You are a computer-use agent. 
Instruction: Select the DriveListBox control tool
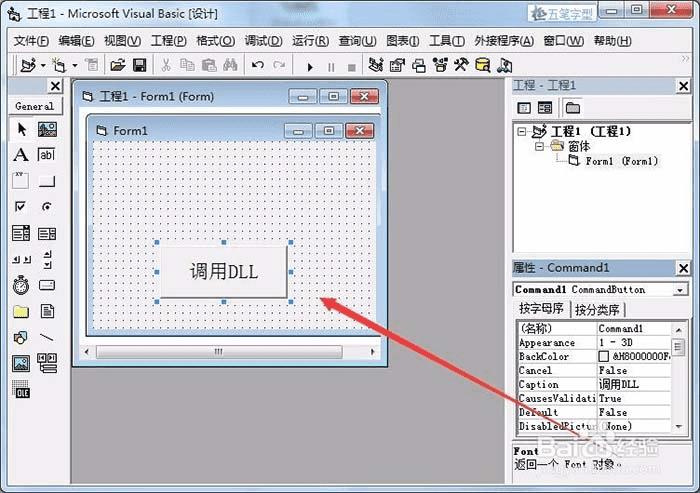(47, 285)
